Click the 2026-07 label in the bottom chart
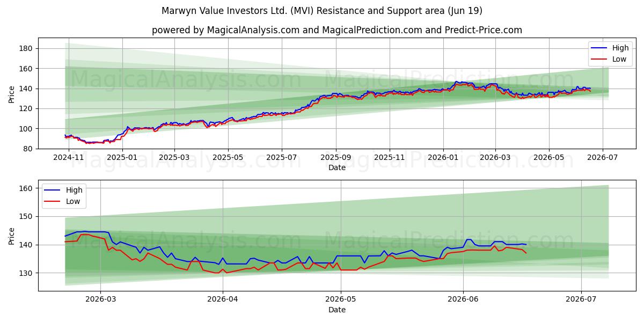Image resolution: width=644 pixels, height=322 pixels. 581,301
